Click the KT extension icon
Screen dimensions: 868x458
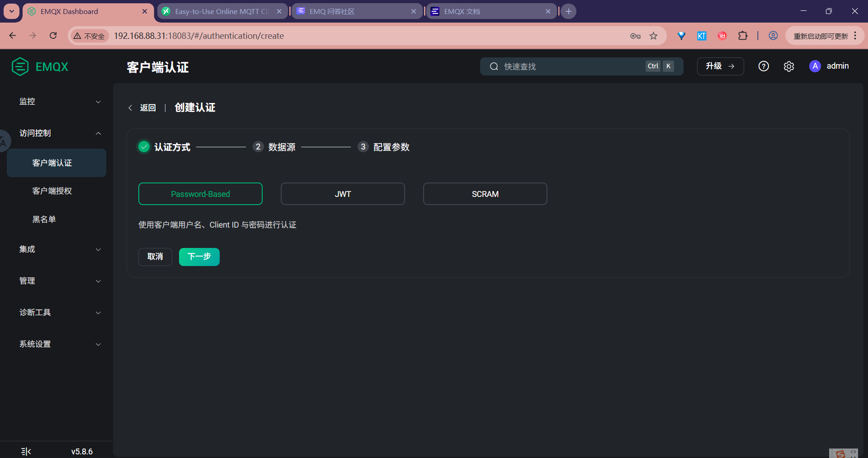[x=702, y=36]
